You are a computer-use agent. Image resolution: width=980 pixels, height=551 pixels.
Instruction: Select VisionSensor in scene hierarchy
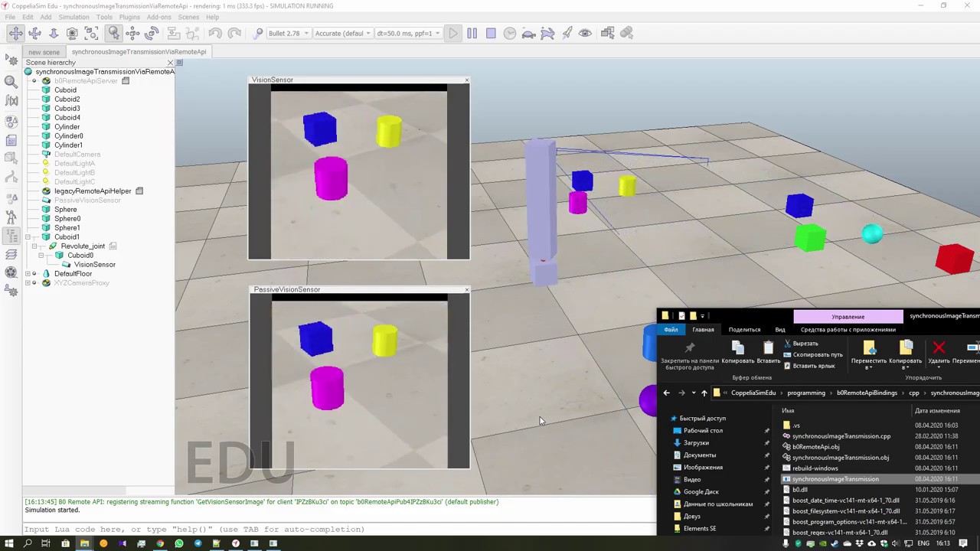94,265
